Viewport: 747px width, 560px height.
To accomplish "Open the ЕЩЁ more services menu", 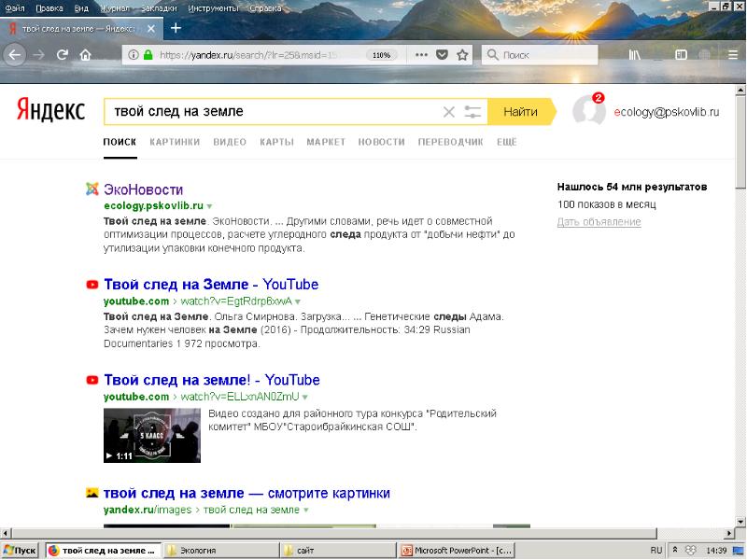I will pyautogui.click(x=507, y=142).
